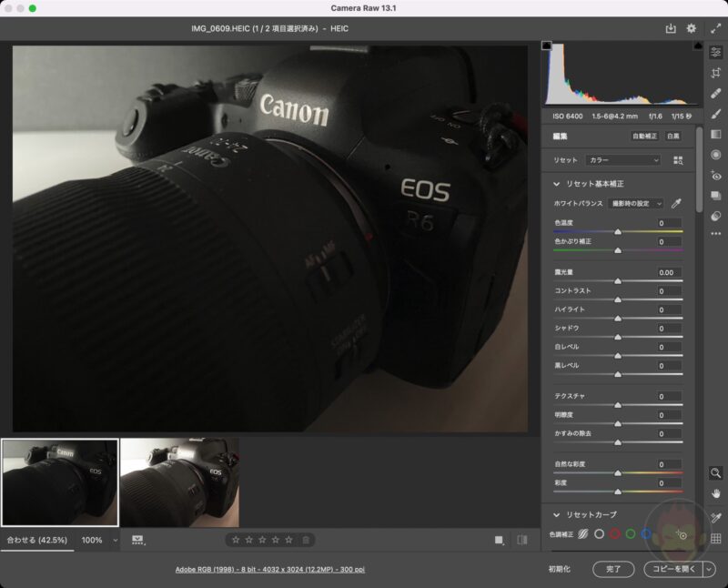
Task: Toggle the grid overlay icon
Action: pos(716,538)
